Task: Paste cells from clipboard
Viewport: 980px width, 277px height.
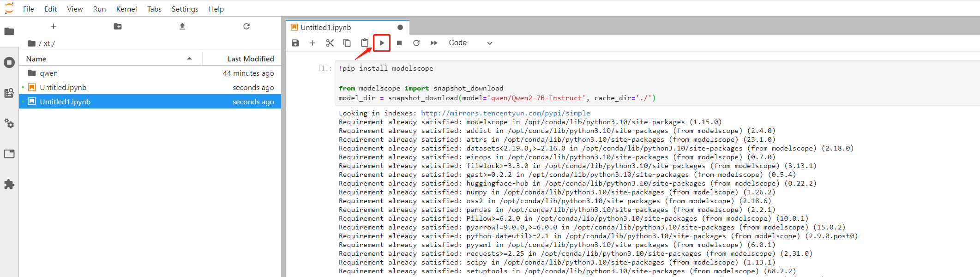Action: click(365, 43)
